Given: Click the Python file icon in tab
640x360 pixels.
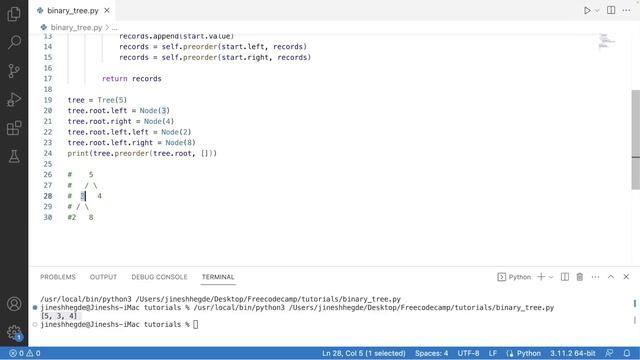Looking at the screenshot, I should (40, 11).
